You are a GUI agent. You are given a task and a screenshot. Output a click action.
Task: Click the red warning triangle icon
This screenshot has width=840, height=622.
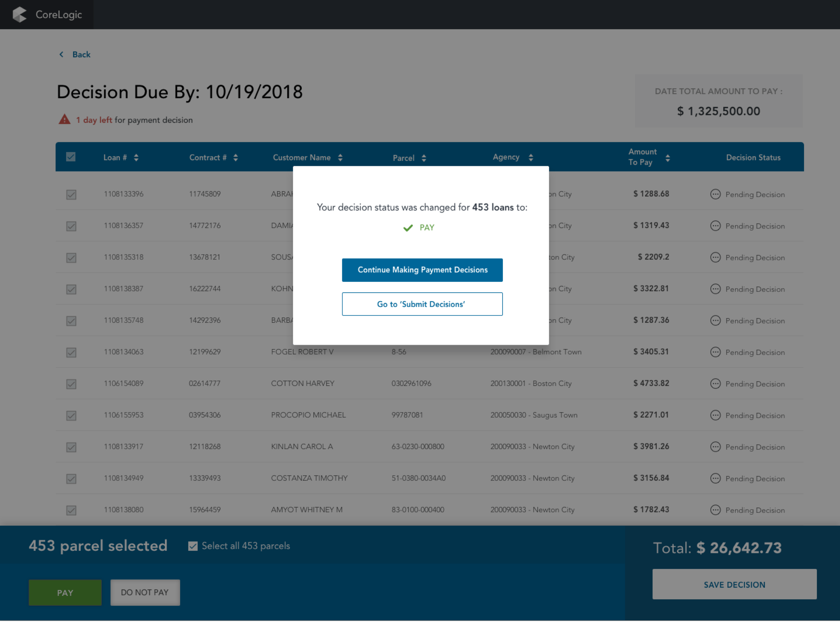coord(65,120)
